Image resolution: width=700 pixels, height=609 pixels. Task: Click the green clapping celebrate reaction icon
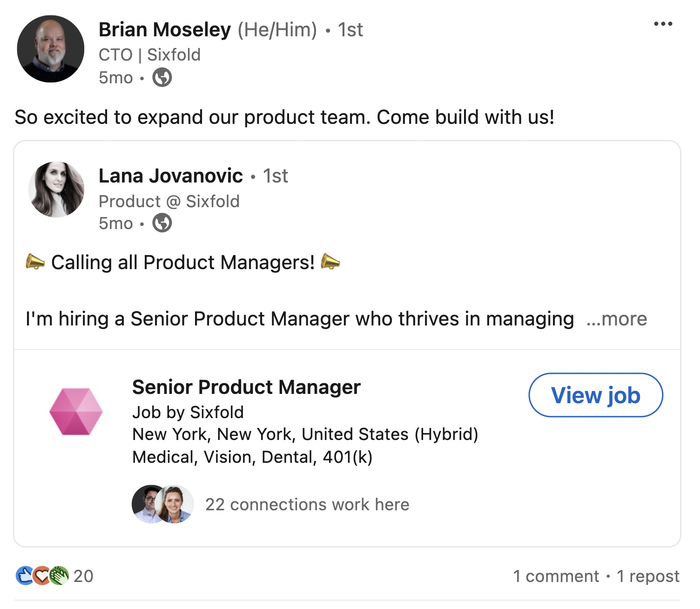coord(59,575)
